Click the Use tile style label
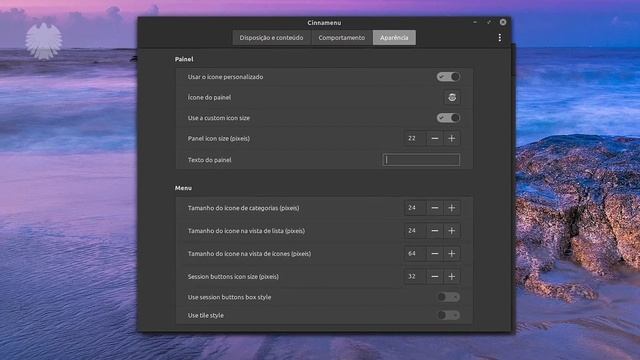 tap(206, 316)
